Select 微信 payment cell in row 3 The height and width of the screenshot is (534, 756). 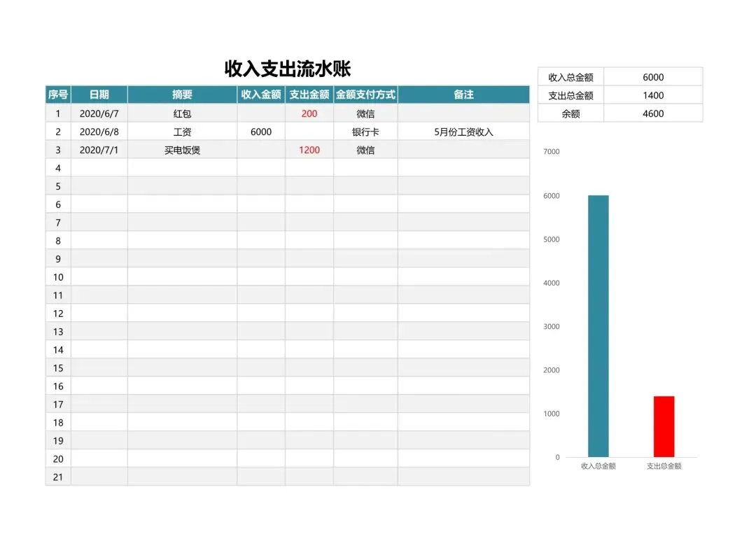(x=365, y=150)
